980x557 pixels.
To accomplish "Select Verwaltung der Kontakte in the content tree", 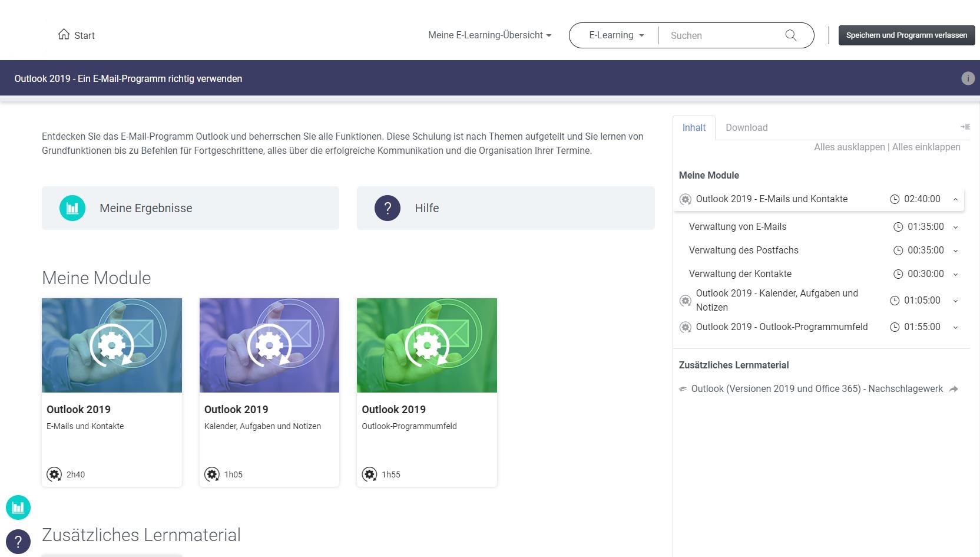I will point(740,274).
